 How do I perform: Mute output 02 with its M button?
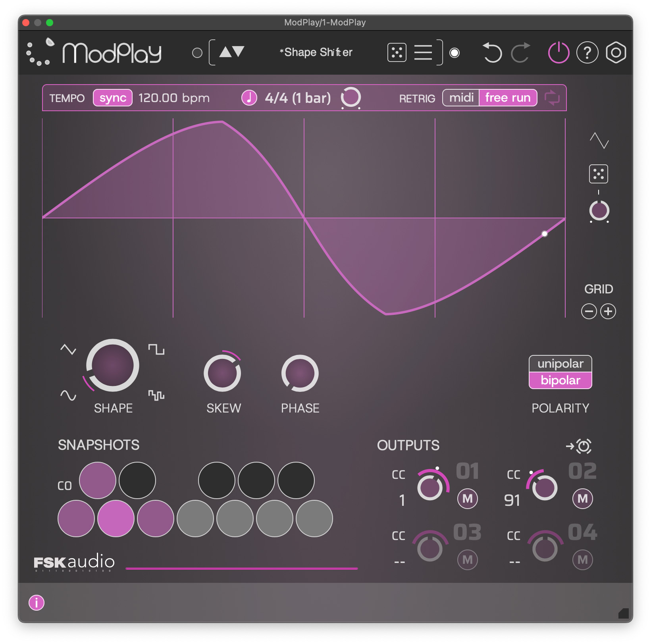(583, 499)
